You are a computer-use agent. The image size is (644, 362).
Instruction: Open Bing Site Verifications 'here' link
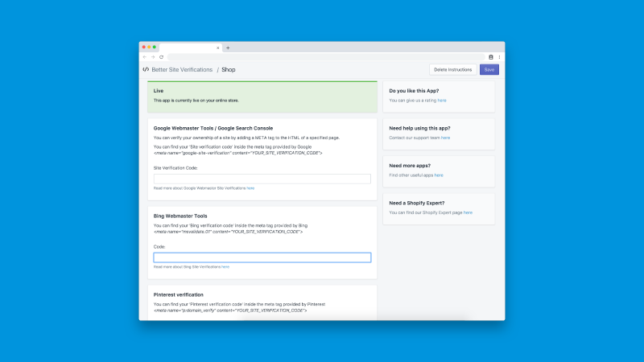(x=225, y=267)
